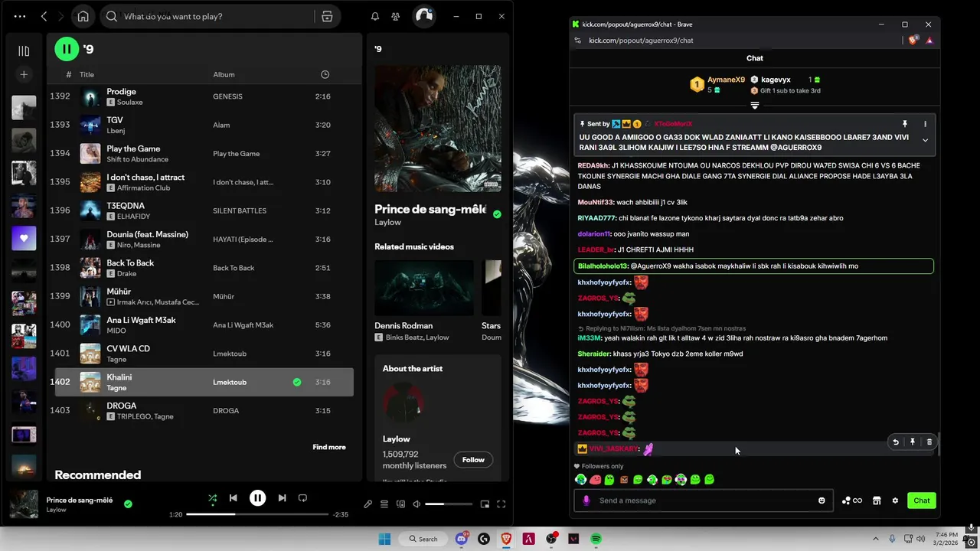
Task: Select the track CV WLA CD
Action: coord(204,354)
